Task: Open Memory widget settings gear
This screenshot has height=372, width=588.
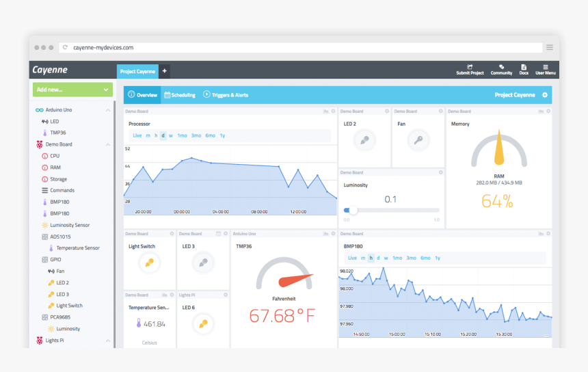Action: point(548,111)
